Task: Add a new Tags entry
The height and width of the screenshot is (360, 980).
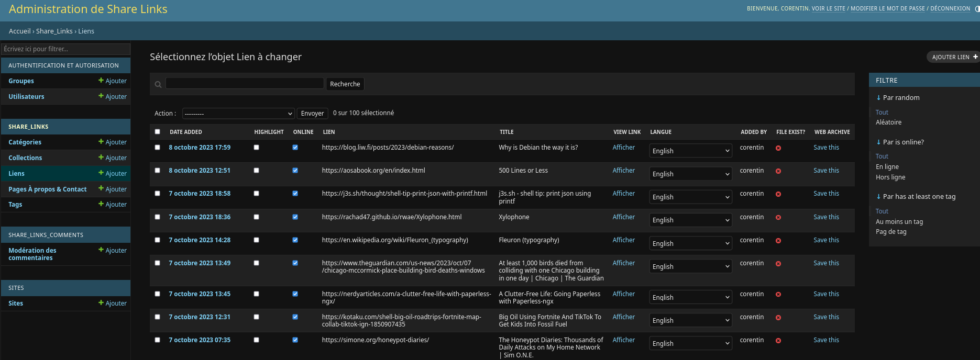Action: point(113,205)
